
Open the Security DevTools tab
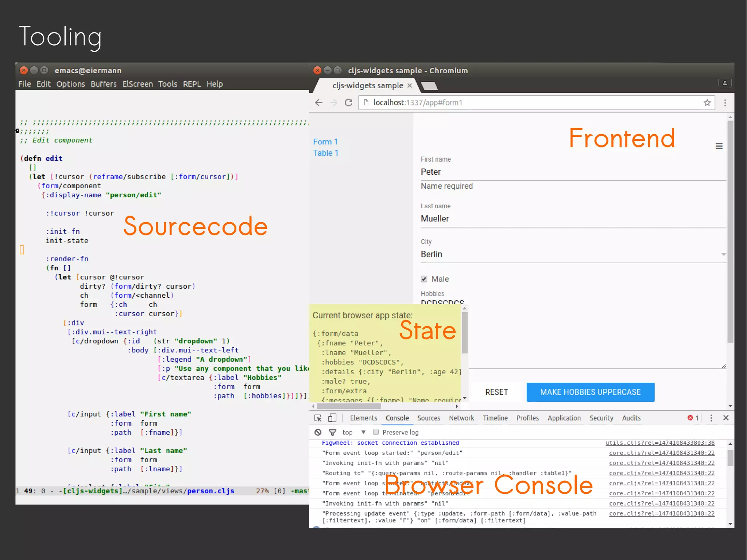(x=601, y=418)
